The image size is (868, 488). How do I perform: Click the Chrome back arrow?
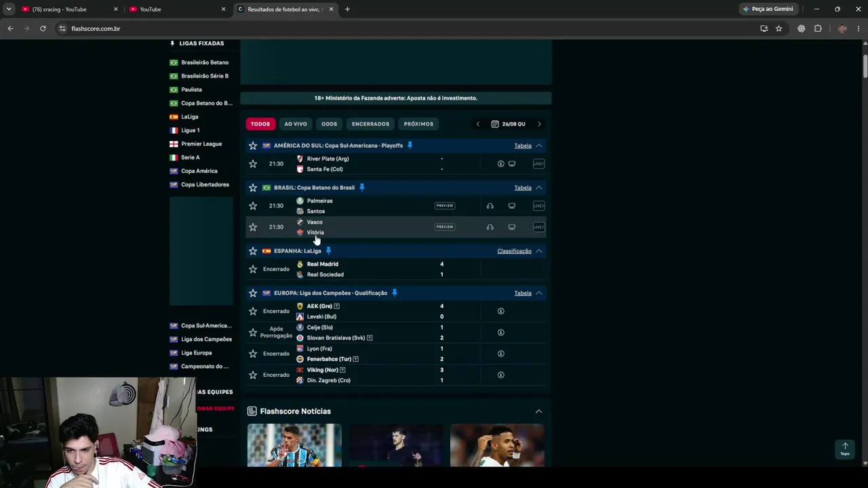pyautogui.click(x=10, y=28)
